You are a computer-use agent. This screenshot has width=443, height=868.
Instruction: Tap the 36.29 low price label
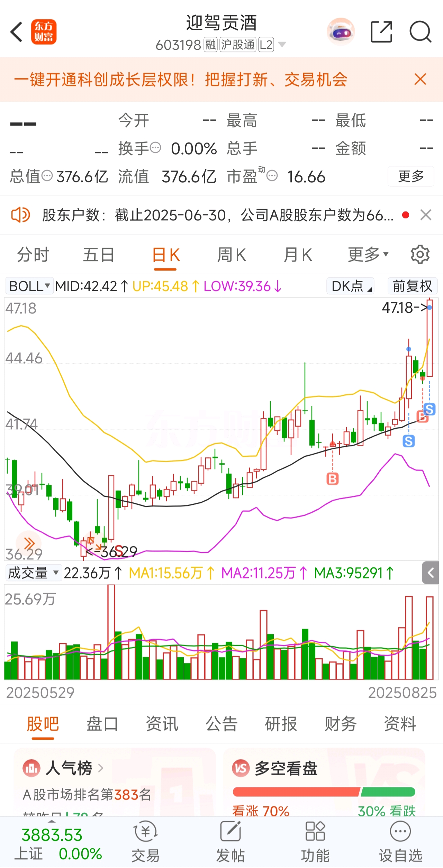[111, 552]
